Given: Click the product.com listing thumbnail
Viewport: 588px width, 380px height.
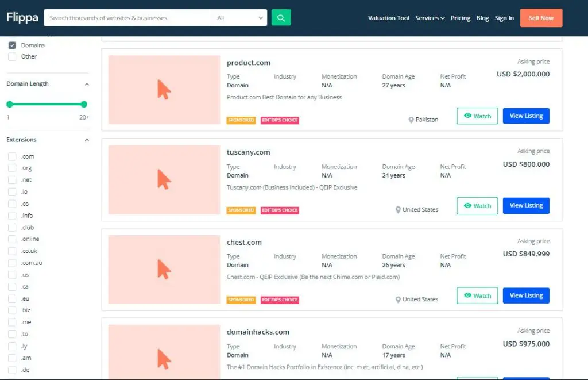Looking at the screenshot, I should 164,90.
